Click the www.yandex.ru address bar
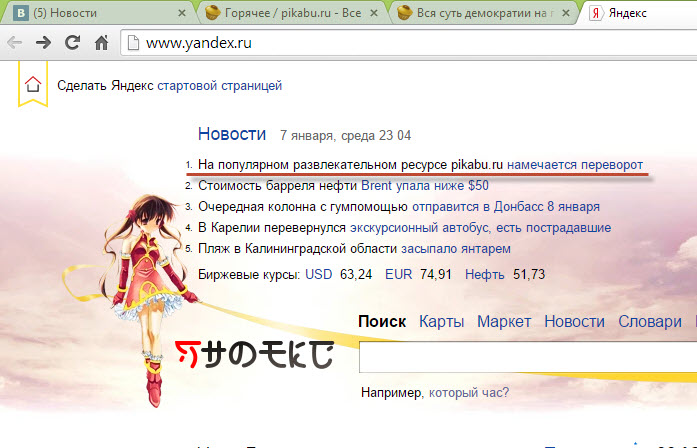The width and height of the screenshot is (697, 448). pyautogui.click(x=400, y=44)
